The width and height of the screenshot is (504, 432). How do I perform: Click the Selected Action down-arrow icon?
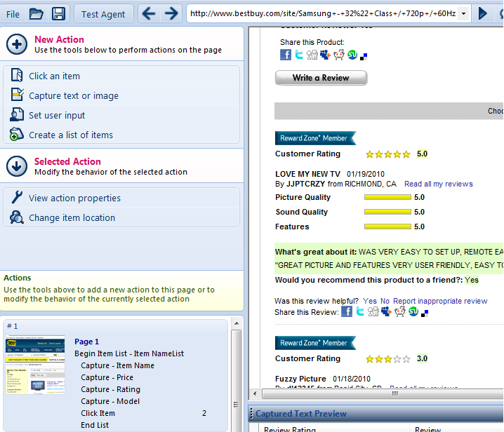[17, 166]
